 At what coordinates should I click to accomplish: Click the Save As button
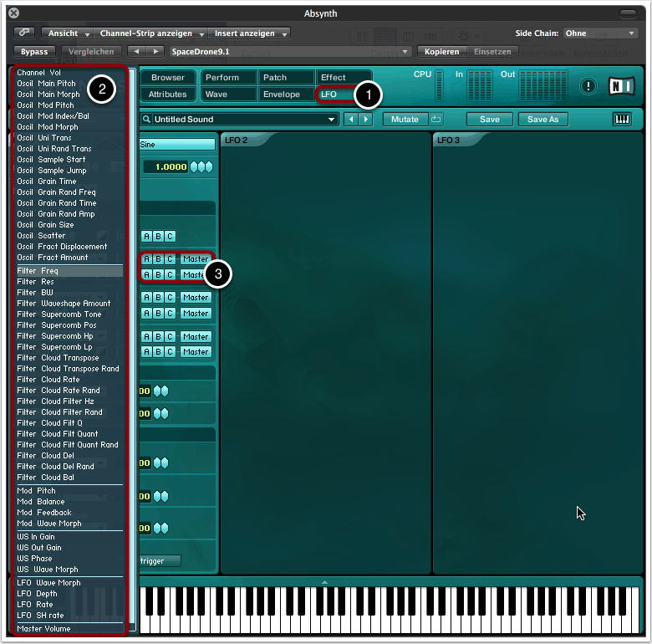click(x=543, y=120)
